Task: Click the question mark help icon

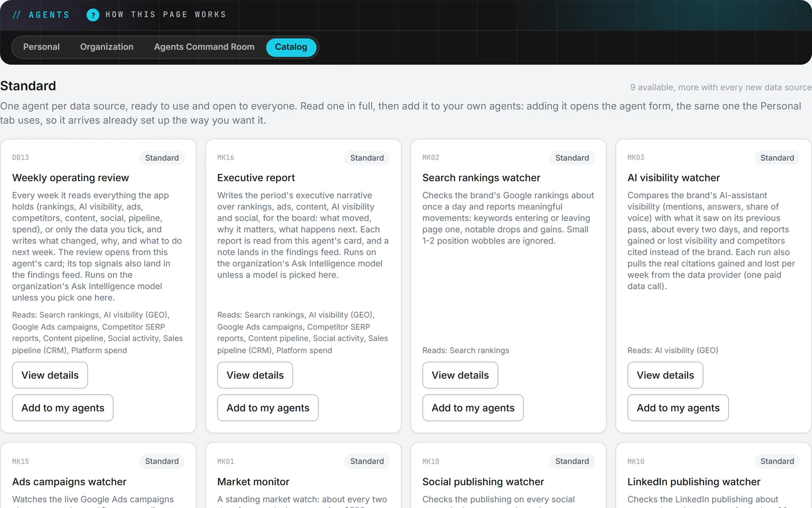Action: click(x=93, y=15)
